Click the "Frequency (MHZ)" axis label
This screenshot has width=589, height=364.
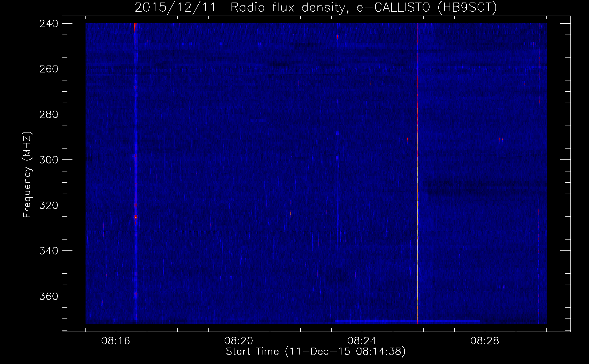point(27,175)
